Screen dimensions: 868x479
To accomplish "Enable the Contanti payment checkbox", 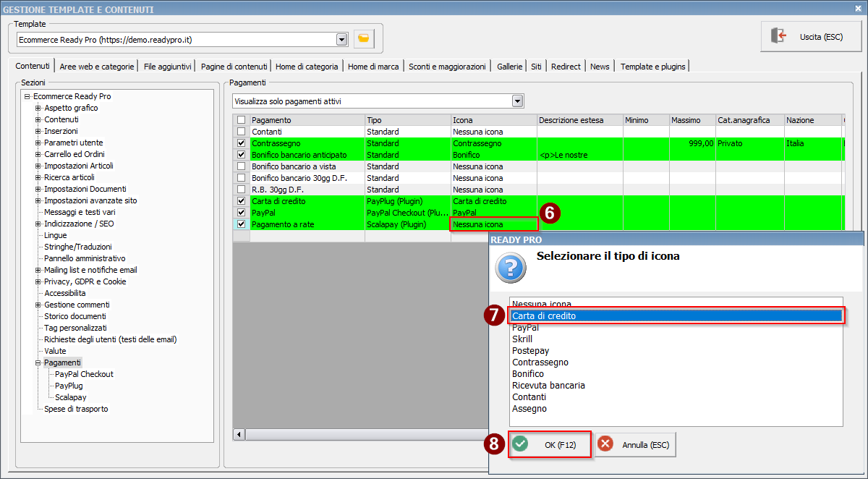I will 242,132.
